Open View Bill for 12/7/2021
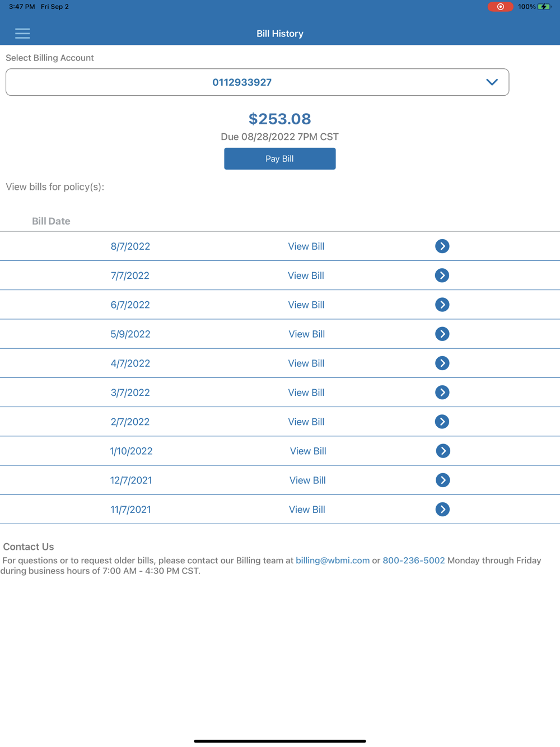This screenshot has width=560, height=747. [x=307, y=480]
